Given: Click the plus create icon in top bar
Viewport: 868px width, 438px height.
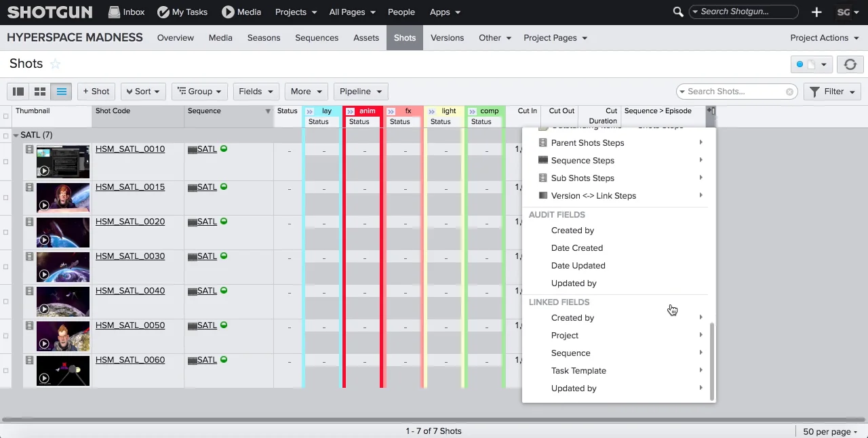Looking at the screenshot, I should pyautogui.click(x=816, y=12).
